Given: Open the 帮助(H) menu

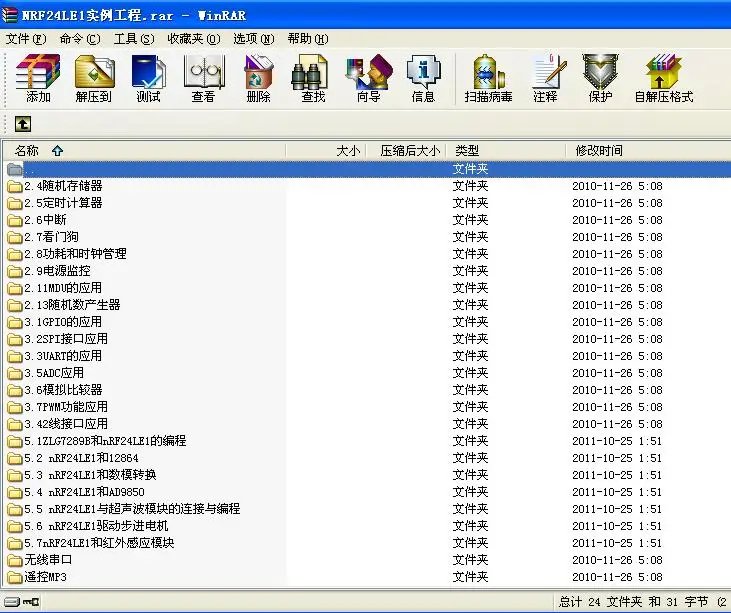Looking at the screenshot, I should [x=308, y=39].
